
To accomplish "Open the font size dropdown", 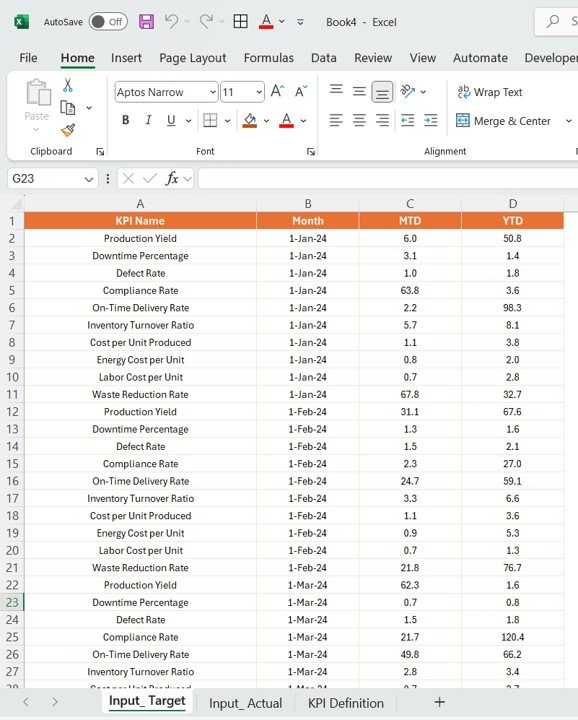I will [259, 92].
